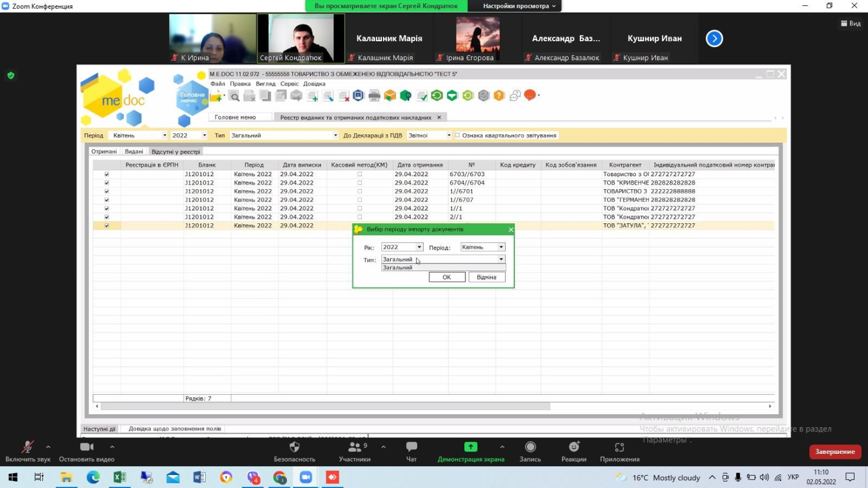
Task: Click the search magnifier toolbar icon
Action: pos(235,96)
